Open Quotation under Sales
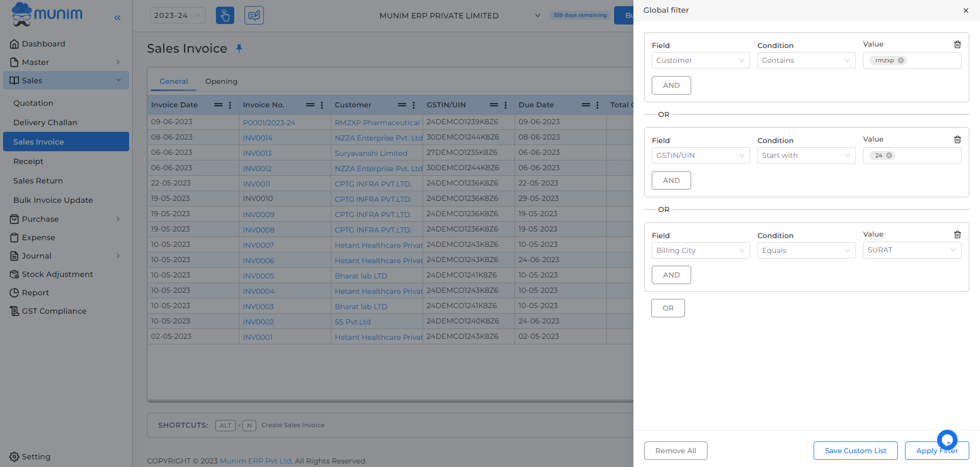 [x=66, y=103]
